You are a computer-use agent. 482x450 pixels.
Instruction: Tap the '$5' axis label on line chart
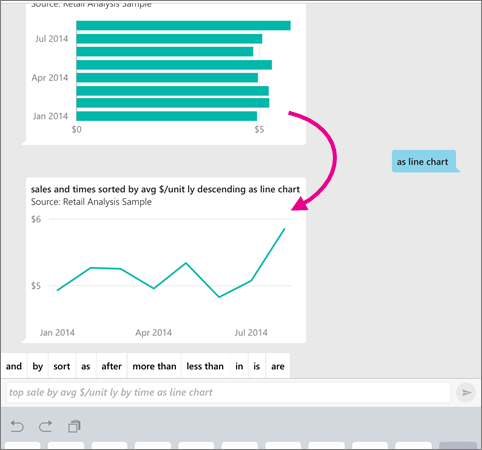click(x=36, y=286)
